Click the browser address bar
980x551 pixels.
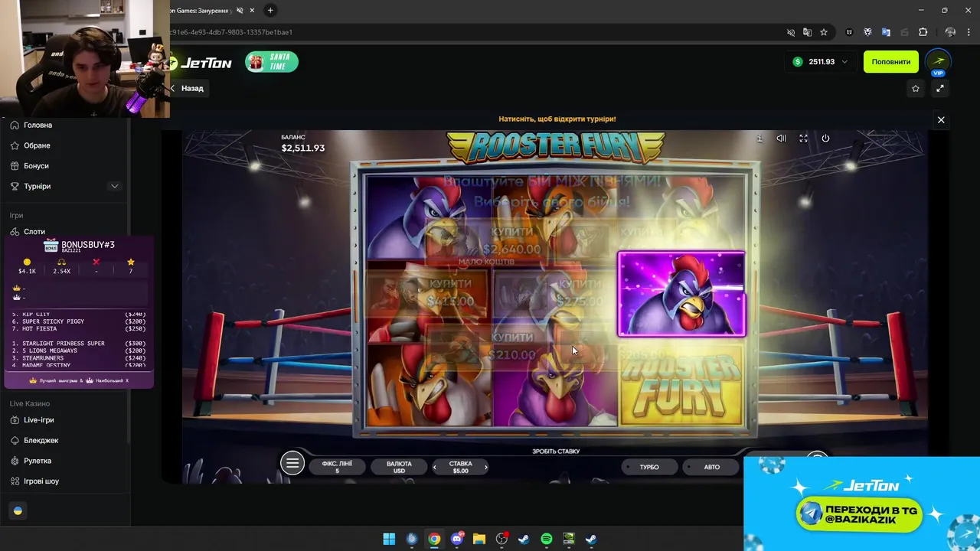point(475,32)
